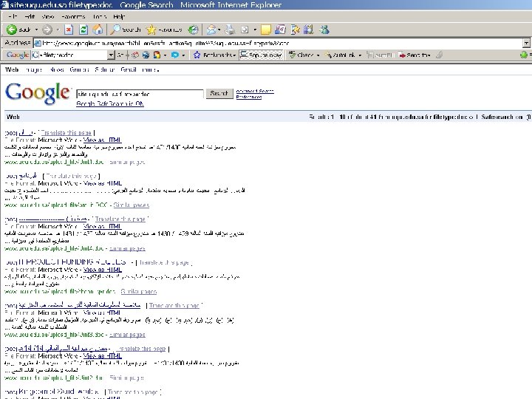Image resolution: width=532 pixels, height=399 pixels.
Task: Click the highlighter pen icon in Google Toolbar
Action: tap(440, 55)
